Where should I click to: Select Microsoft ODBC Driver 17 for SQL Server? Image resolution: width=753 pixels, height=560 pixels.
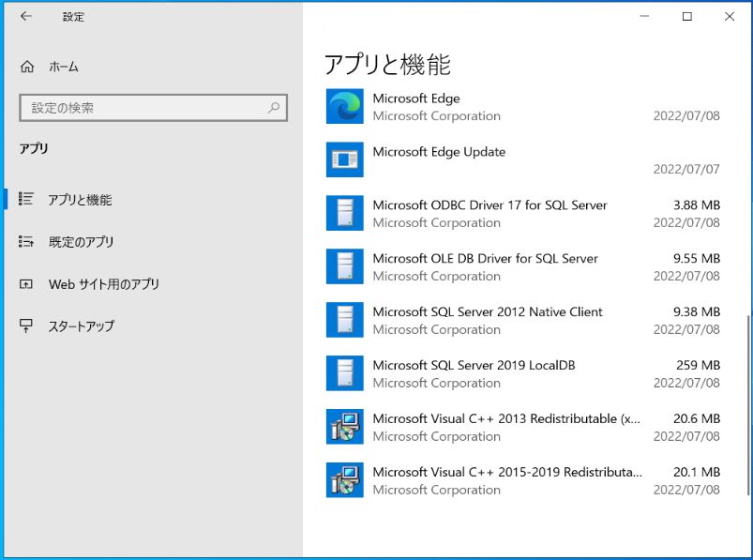(x=489, y=205)
